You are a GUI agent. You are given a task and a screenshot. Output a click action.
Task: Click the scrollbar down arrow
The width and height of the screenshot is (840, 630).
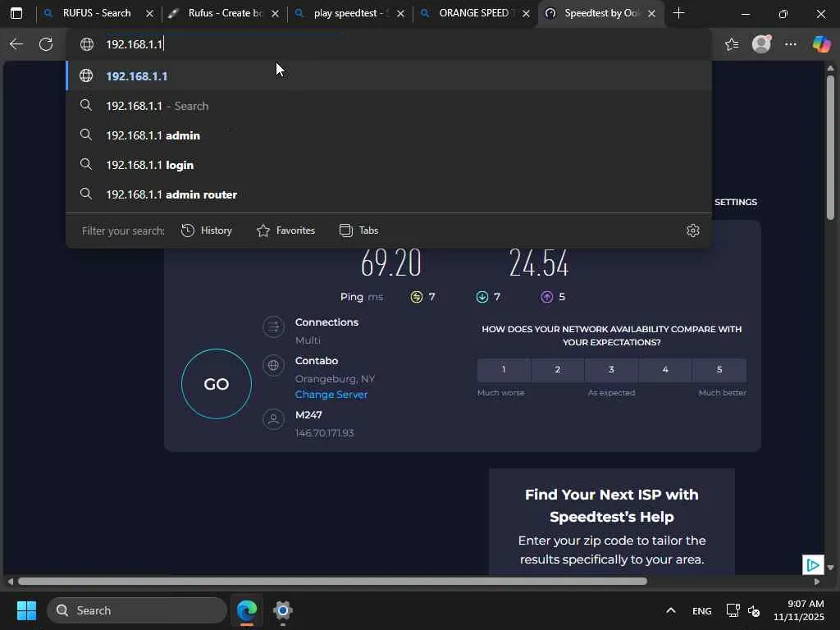(830, 568)
